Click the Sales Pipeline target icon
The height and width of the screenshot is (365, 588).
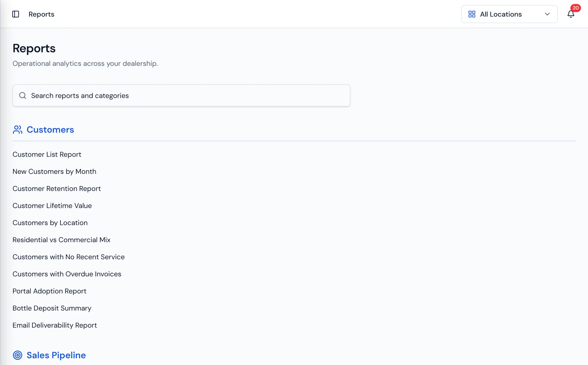pos(18,355)
